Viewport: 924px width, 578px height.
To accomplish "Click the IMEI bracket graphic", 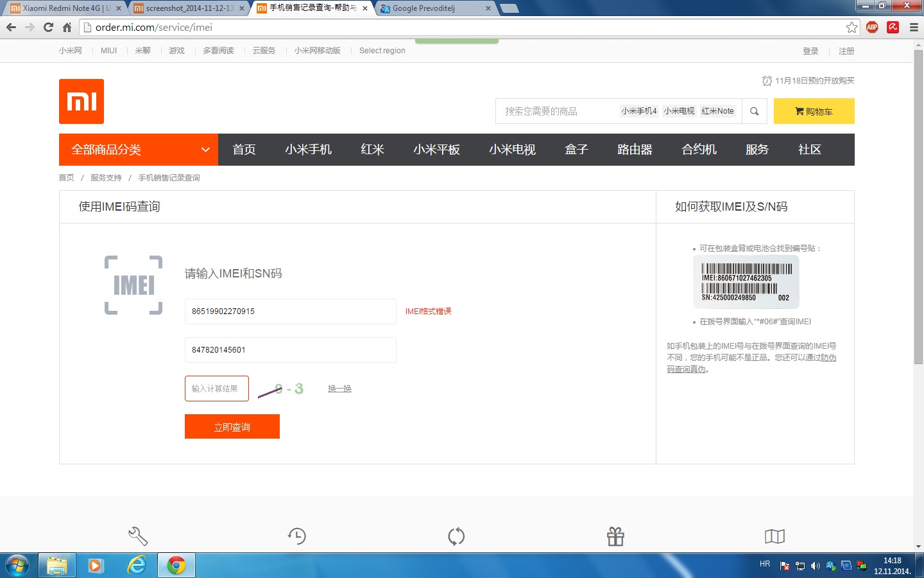I will click(133, 285).
